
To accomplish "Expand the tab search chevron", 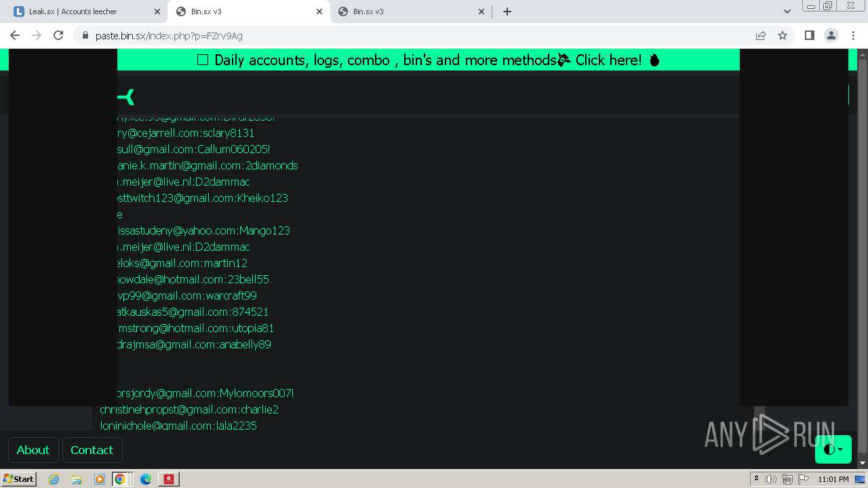I will [x=787, y=12].
